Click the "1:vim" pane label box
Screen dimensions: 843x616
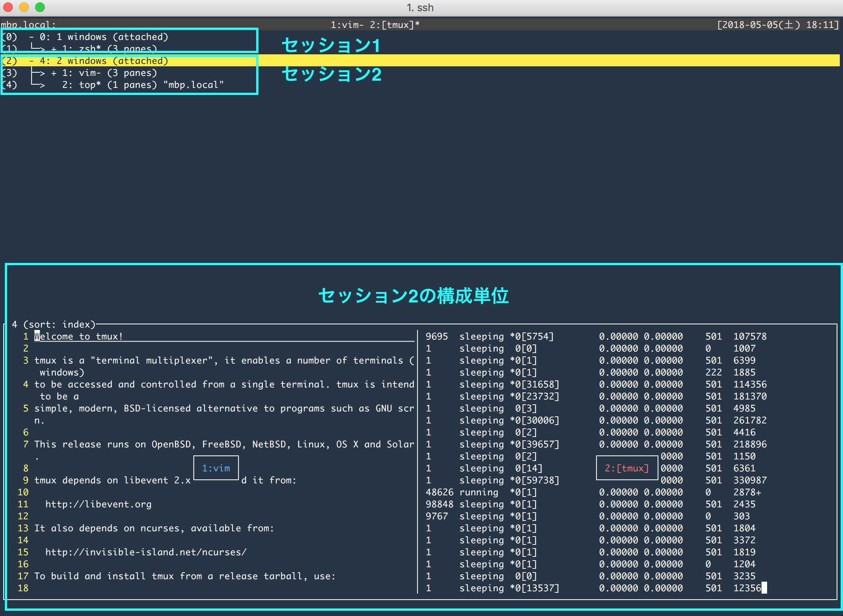tap(216, 468)
